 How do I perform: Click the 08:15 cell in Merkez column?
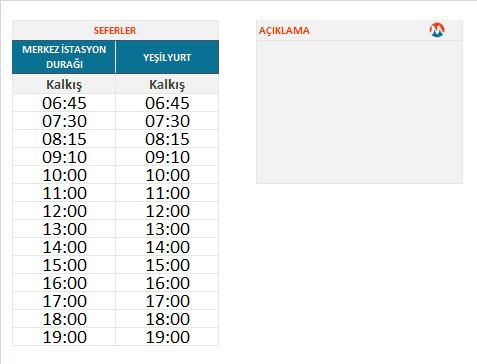coord(64,139)
